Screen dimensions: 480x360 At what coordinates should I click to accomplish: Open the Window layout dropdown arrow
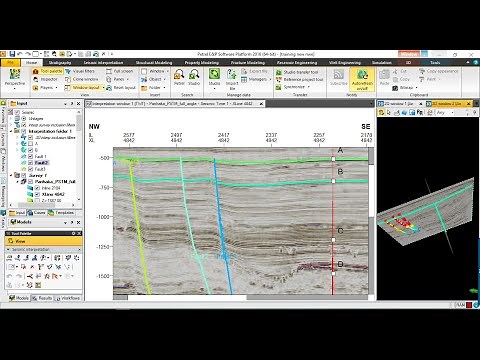click(103, 88)
